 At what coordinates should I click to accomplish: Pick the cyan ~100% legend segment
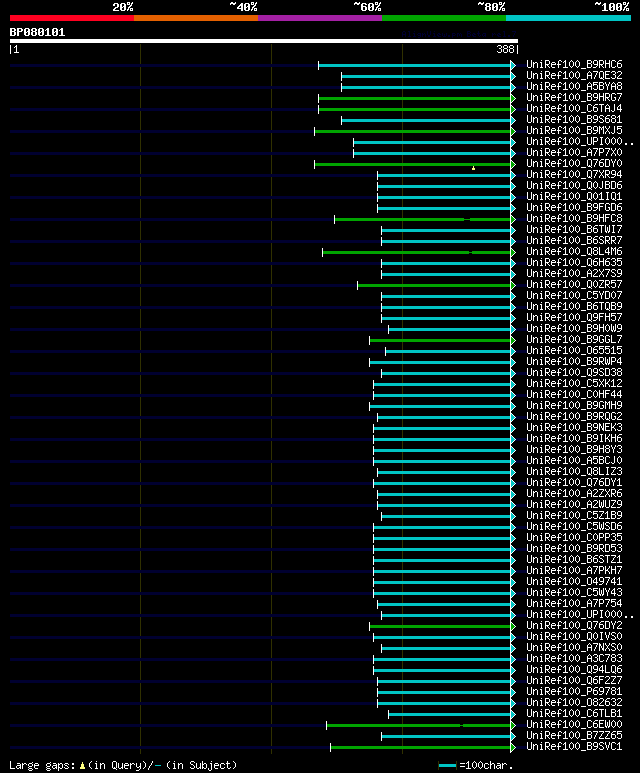(569, 18)
